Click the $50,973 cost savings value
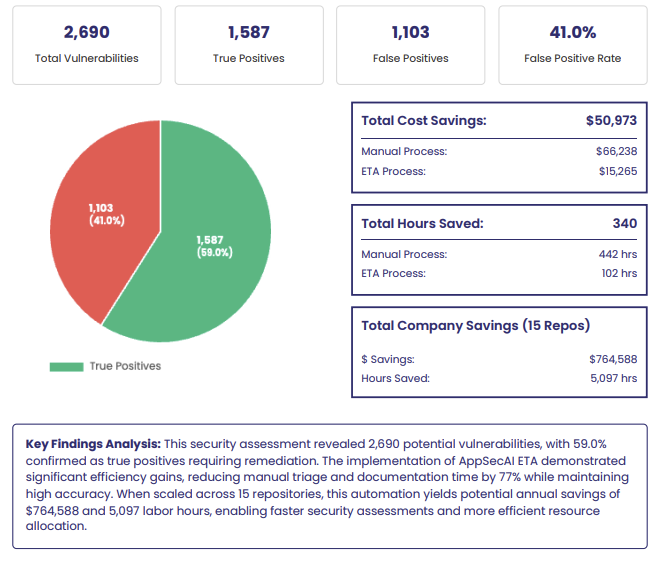This screenshot has width=661, height=564. (x=611, y=120)
